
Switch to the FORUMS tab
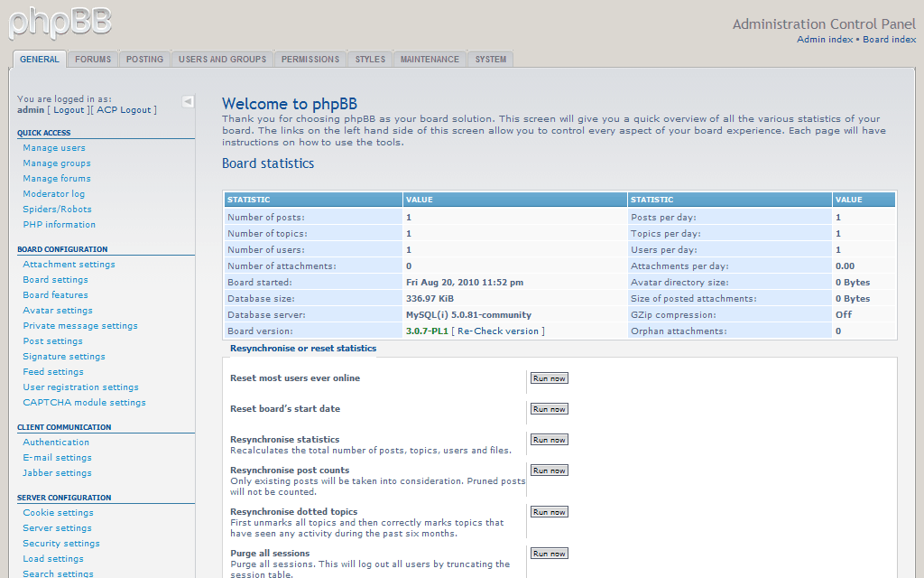(92, 58)
